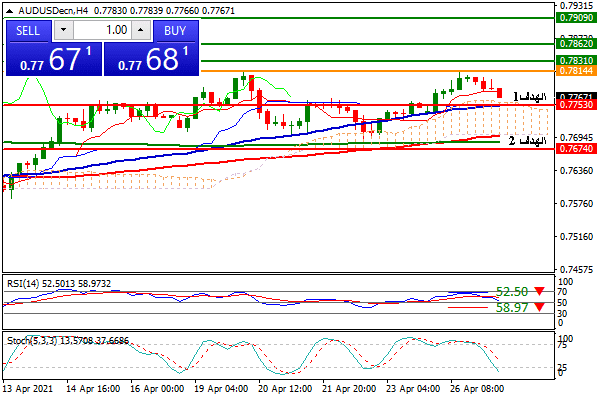
Task: Collapse one-click trading panel triangle icon
Action: point(10,11)
